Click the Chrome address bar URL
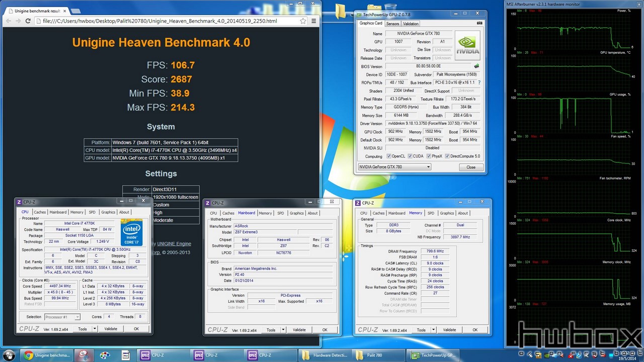The width and height of the screenshot is (644, 362). 160,21
